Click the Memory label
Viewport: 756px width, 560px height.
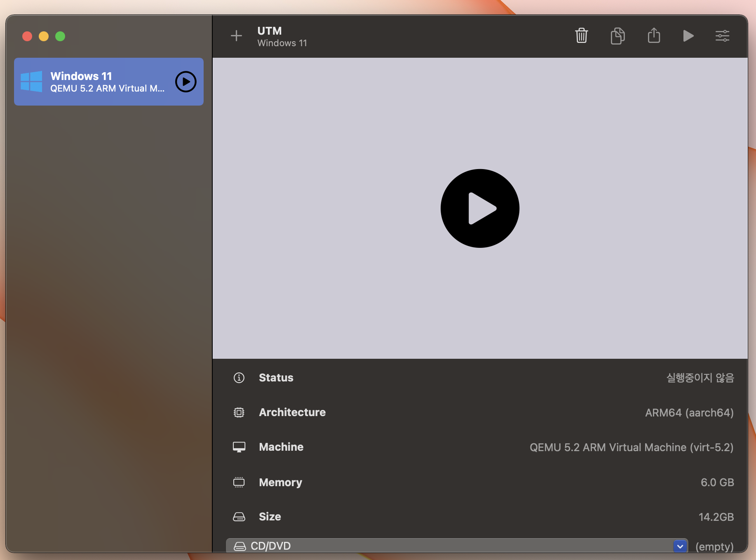pos(280,482)
